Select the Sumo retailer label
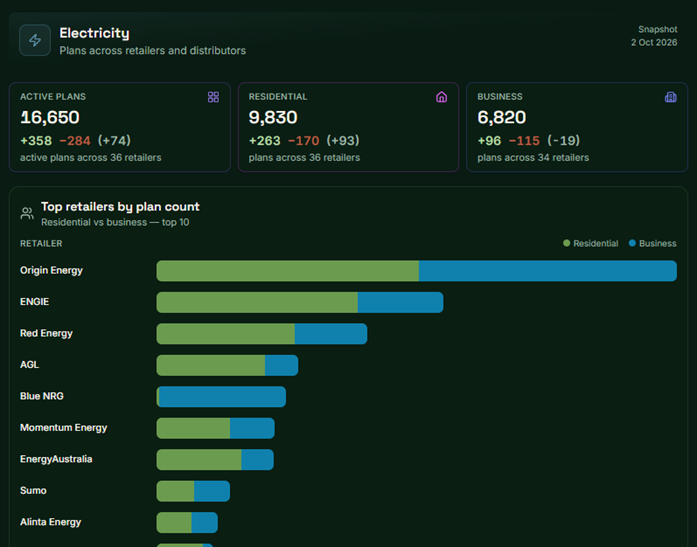 coord(33,491)
